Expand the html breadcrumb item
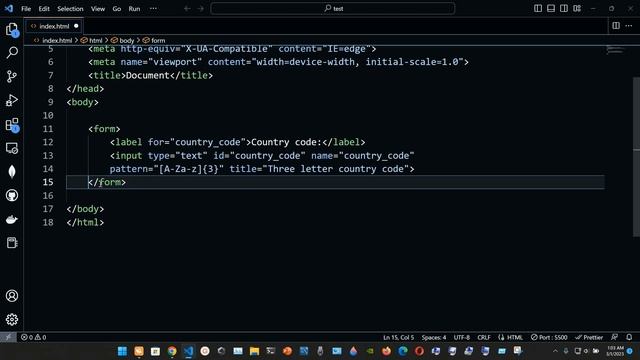 coord(96,40)
